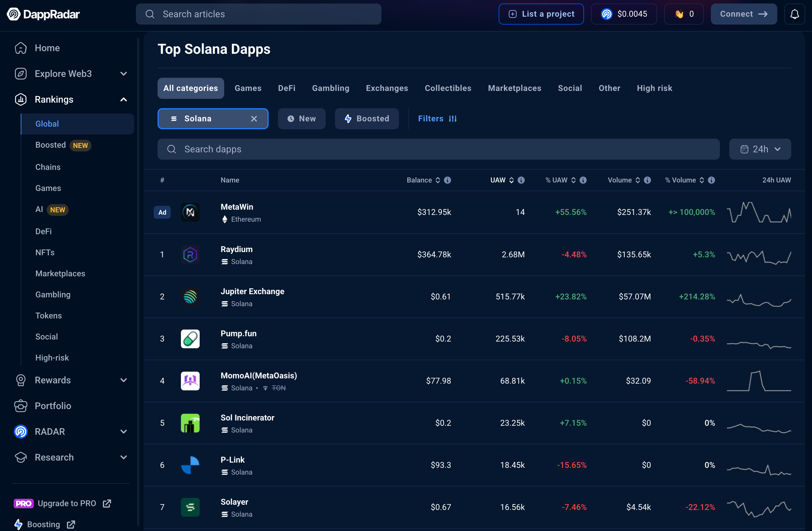Switch to the DeFi category tab
Image resolution: width=812 pixels, height=531 pixels.
pyautogui.click(x=286, y=88)
